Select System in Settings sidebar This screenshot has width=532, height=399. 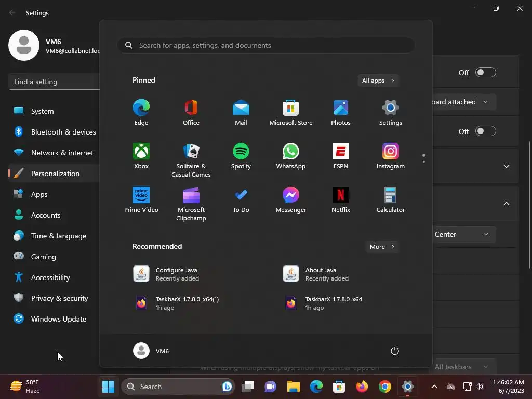click(54, 111)
